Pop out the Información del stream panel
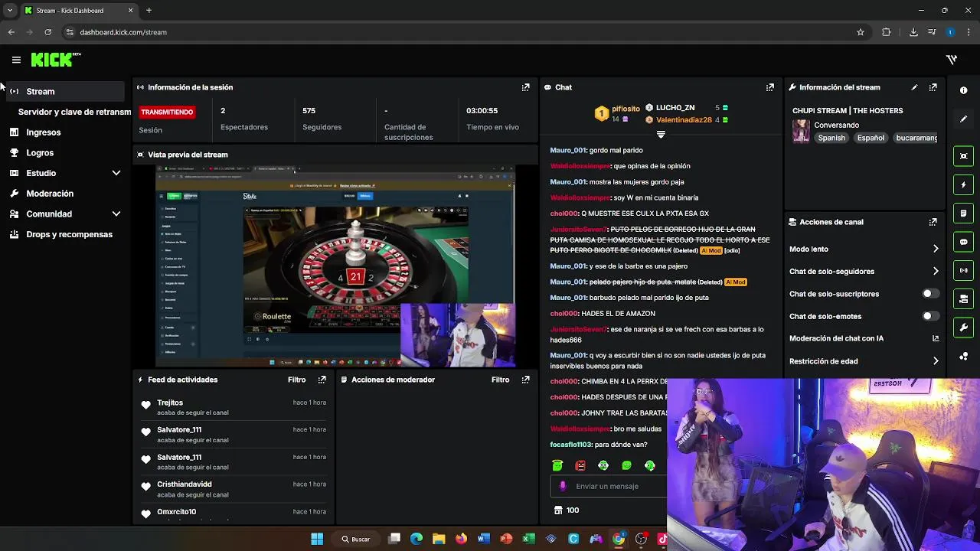Screen dimensions: 980x551 point(933,87)
